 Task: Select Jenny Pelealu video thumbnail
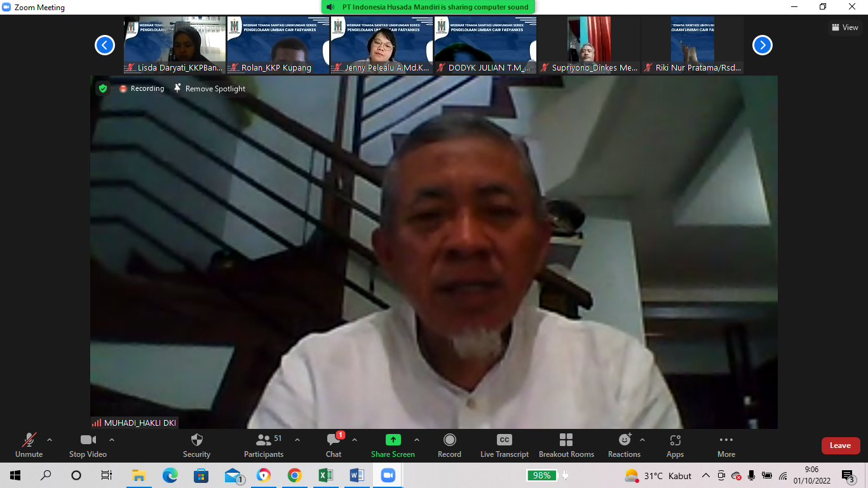click(x=382, y=45)
